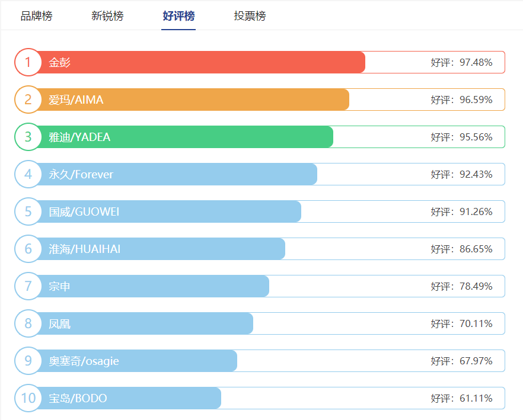Open the 爱玛/AIMA brand link

(76, 100)
